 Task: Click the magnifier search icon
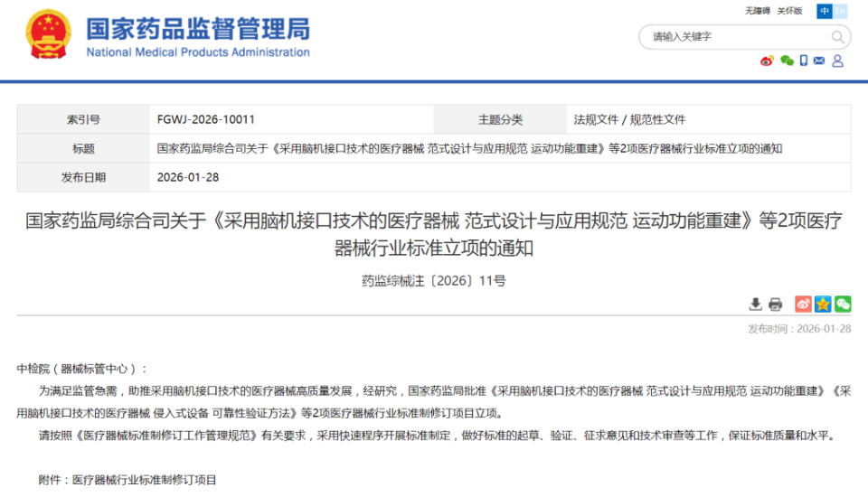pyautogui.click(x=837, y=37)
